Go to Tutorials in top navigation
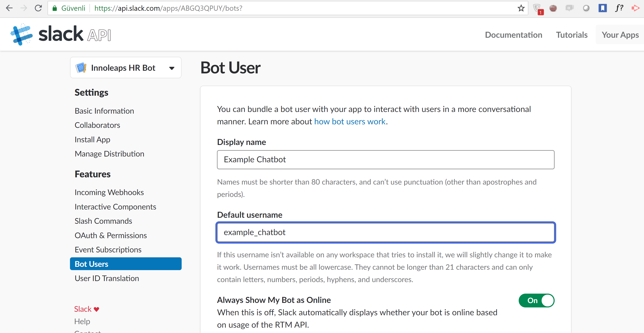Screen dimensions: 644x333 (572, 35)
